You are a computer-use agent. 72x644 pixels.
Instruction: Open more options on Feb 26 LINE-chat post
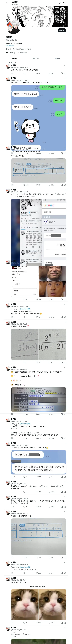65,78
